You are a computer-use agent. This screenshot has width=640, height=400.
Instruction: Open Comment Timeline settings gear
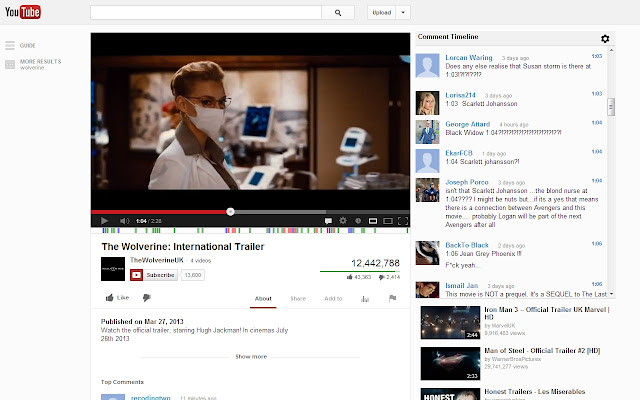coord(605,38)
